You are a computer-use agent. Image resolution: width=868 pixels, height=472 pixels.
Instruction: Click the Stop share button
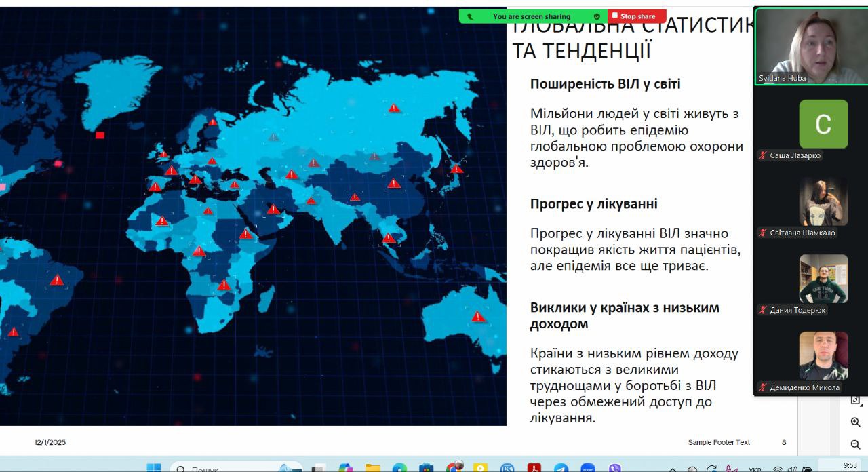(x=637, y=16)
